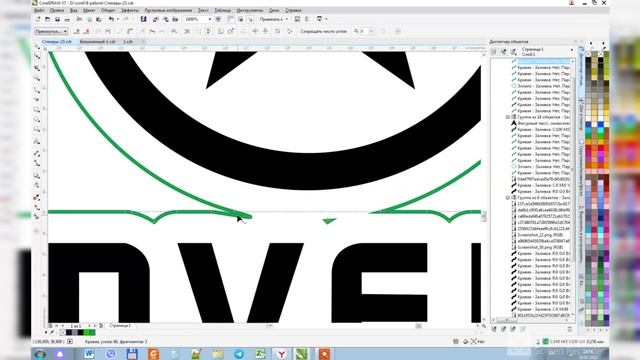Cut the selection with the scissors icon
The image size is (640, 360).
point(79,19)
